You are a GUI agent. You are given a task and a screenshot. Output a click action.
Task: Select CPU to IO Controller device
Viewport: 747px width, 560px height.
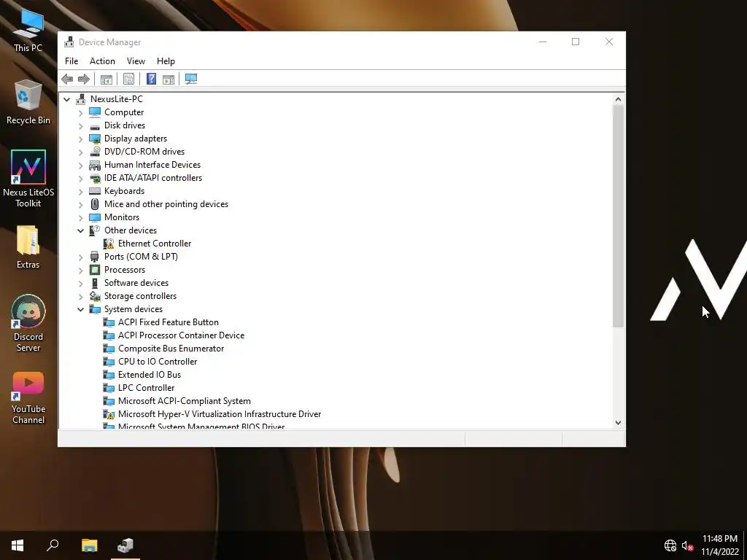[x=158, y=362]
